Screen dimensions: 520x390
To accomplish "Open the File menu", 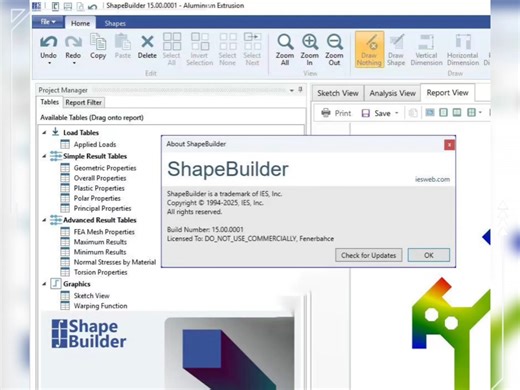I will (48, 22).
